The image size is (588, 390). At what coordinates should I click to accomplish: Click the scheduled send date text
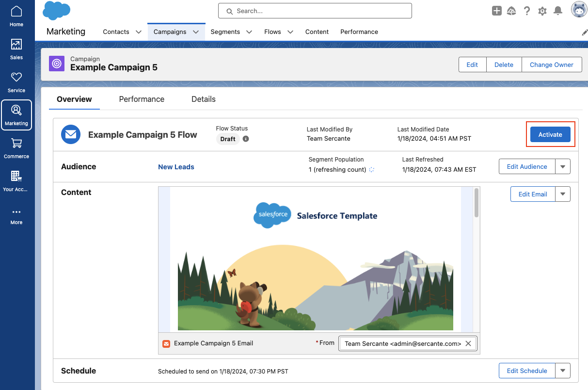223,372
